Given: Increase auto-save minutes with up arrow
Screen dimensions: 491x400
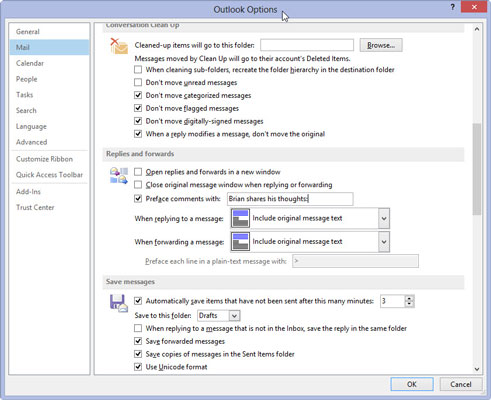Looking at the screenshot, I should [409, 298].
